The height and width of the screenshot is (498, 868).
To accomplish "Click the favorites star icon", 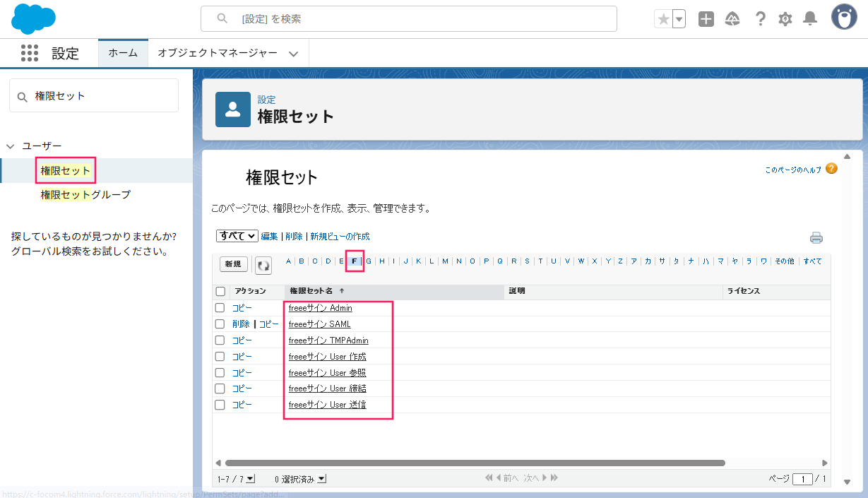I will click(x=663, y=19).
